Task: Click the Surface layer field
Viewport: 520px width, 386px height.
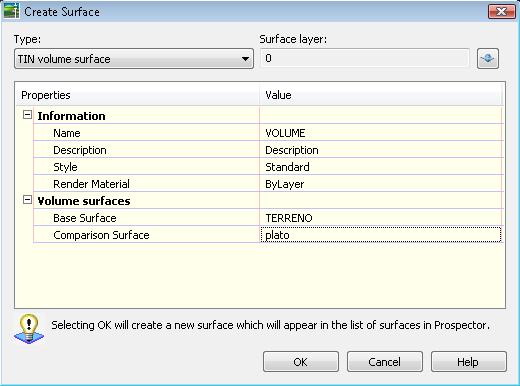Action: pyautogui.click(x=365, y=58)
